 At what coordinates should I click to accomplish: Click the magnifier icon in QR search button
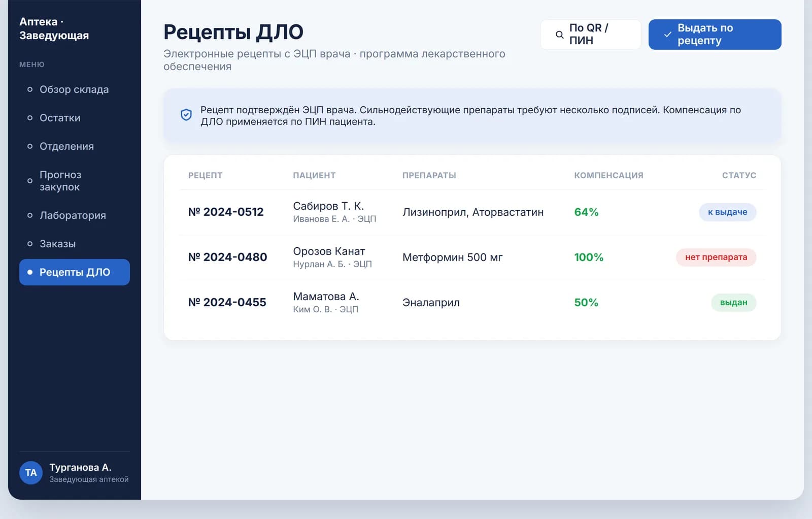(x=559, y=35)
